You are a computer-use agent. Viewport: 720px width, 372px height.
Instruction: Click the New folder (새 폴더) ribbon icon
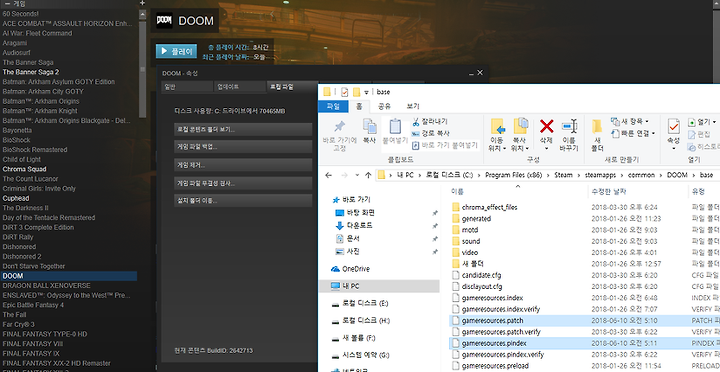pos(597,126)
